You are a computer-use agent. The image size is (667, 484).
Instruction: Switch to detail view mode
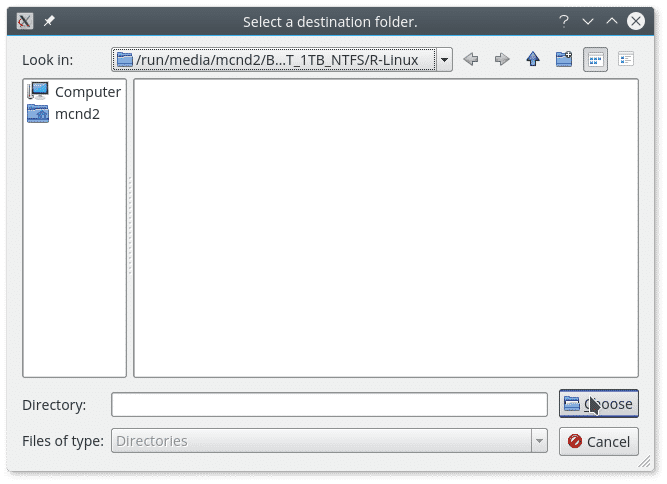point(626,59)
